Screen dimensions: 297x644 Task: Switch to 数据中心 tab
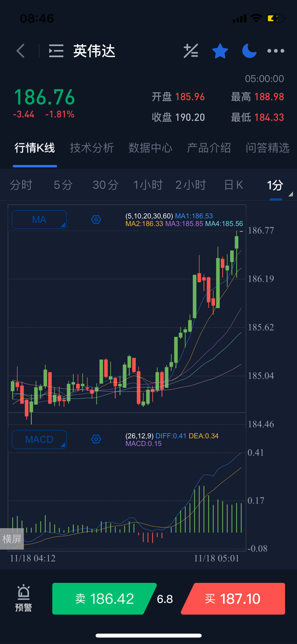point(150,148)
